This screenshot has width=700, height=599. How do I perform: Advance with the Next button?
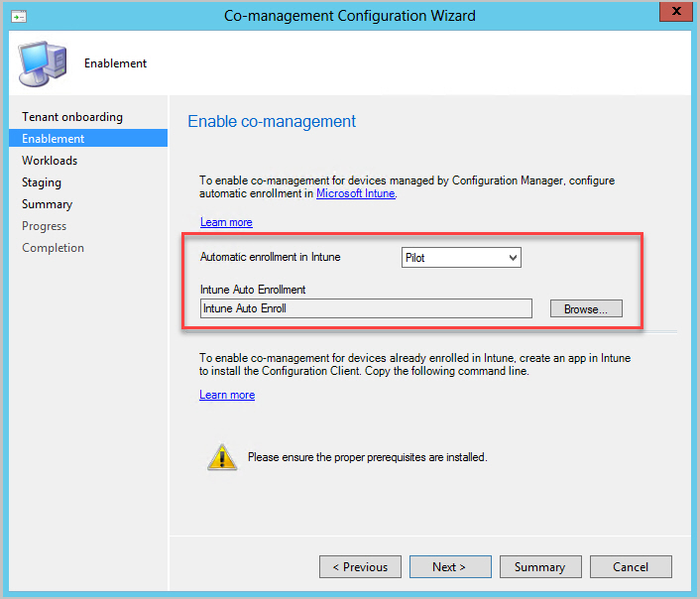coord(450,567)
